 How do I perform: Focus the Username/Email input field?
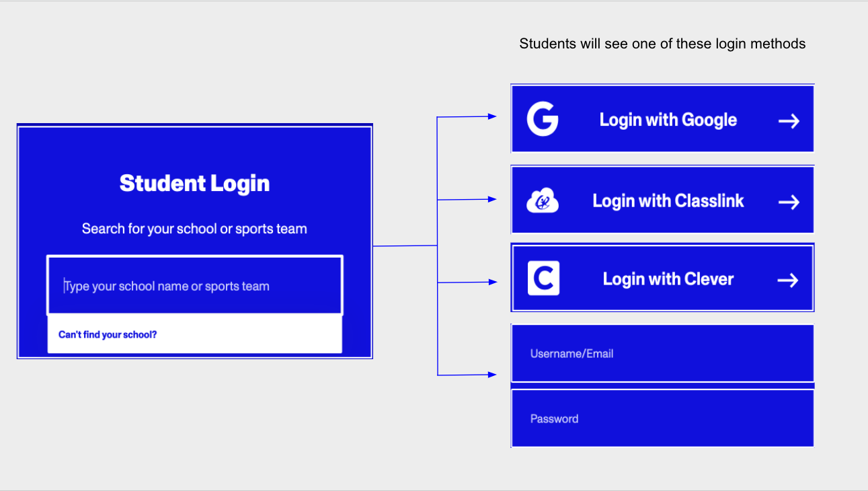pyautogui.click(x=662, y=354)
